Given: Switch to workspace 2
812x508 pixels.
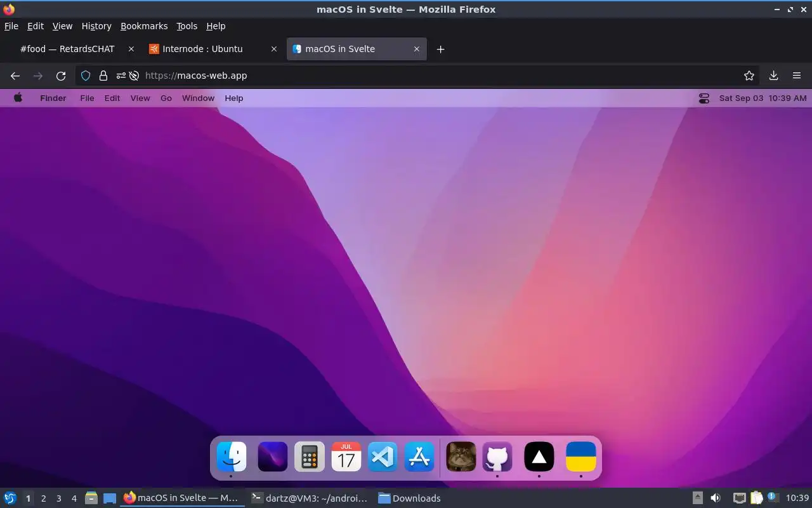Looking at the screenshot, I should [44, 498].
